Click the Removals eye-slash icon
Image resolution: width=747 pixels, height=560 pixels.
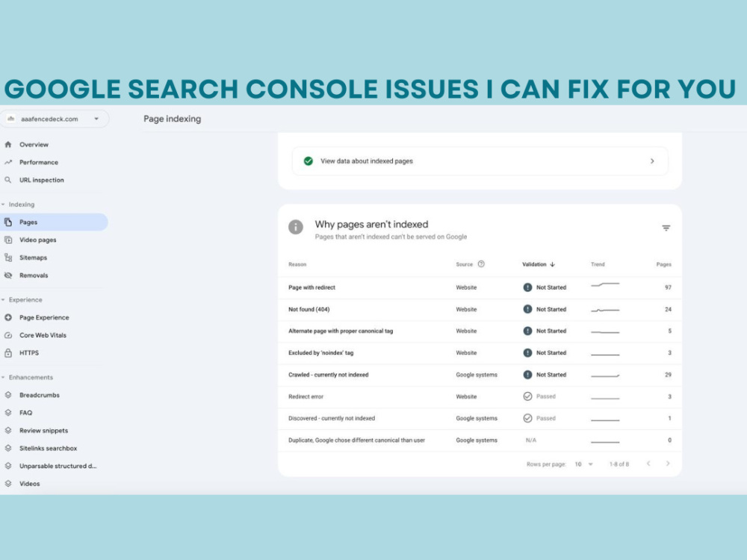pos(8,276)
